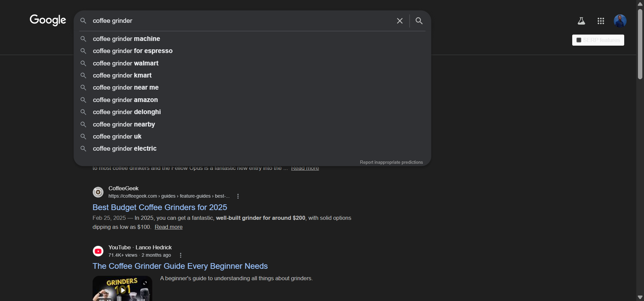Open The Coffee Grinder Guide Every Beginner Needs
Screen dimensions: 644x301
tap(180, 266)
